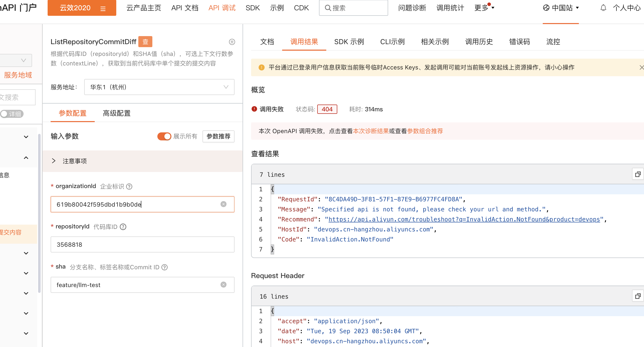Click the left sidebar search box
The image size is (644, 347).
point(18,97)
